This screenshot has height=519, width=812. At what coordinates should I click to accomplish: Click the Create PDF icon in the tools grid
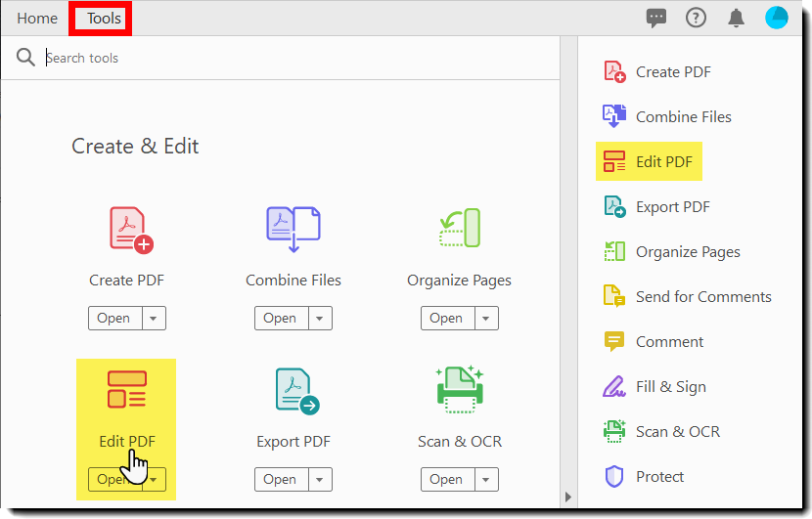131,230
